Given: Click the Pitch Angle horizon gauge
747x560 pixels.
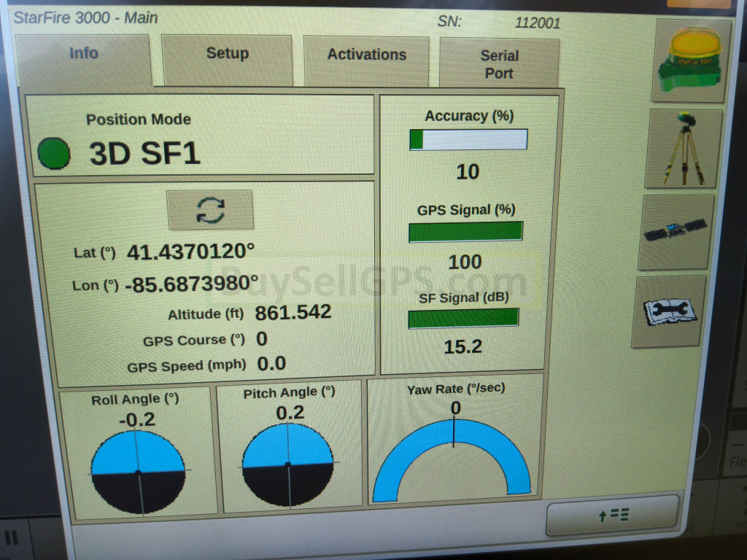Looking at the screenshot, I should 287,464.
